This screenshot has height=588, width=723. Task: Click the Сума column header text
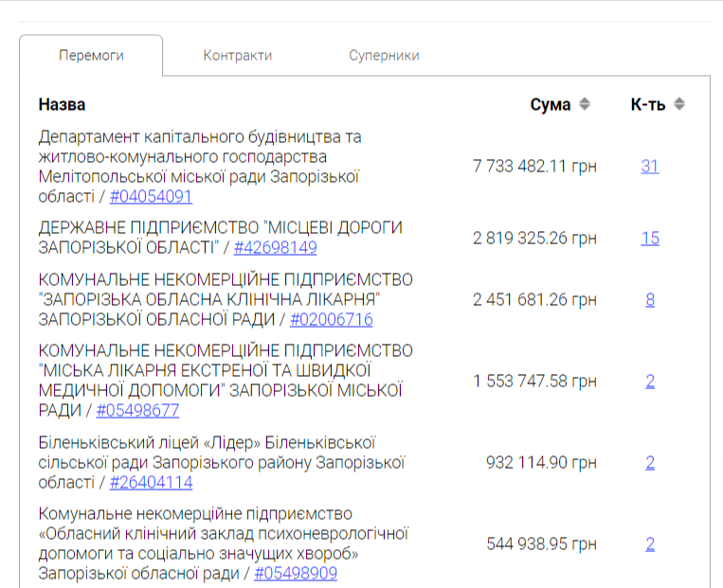coord(551,104)
